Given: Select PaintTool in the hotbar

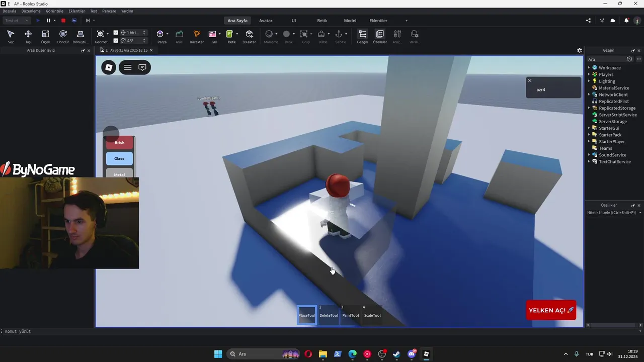Looking at the screenshot, I should point(351,315).
